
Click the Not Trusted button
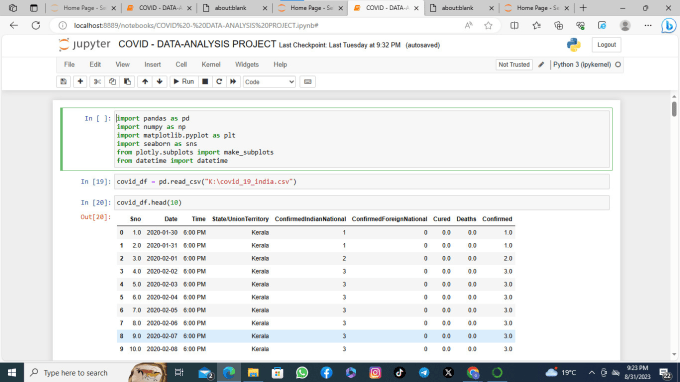pos(514,65)
